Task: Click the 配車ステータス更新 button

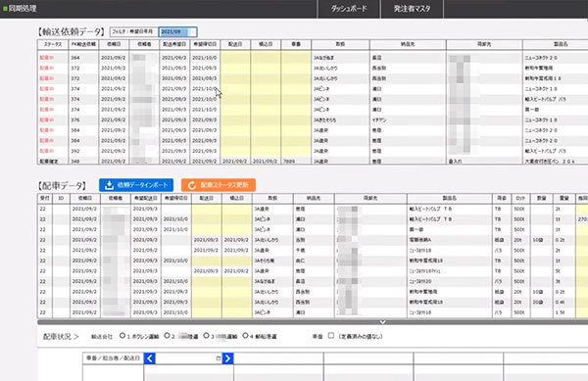Action: (219, 185)
